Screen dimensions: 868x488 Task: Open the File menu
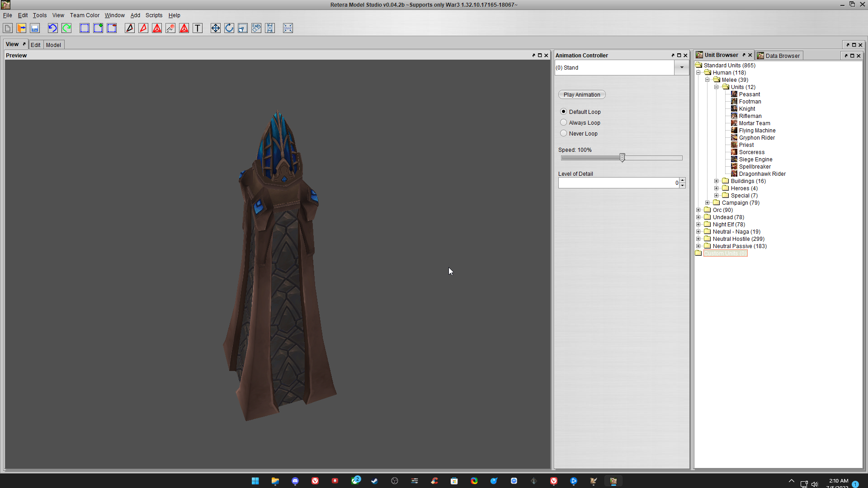click(x=7, y=15)
